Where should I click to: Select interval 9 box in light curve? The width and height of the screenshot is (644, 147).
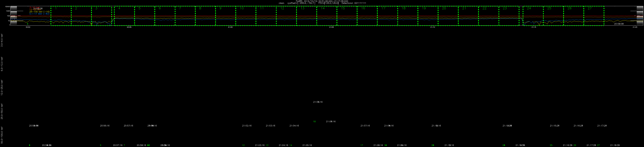click(x=226, y=16)
